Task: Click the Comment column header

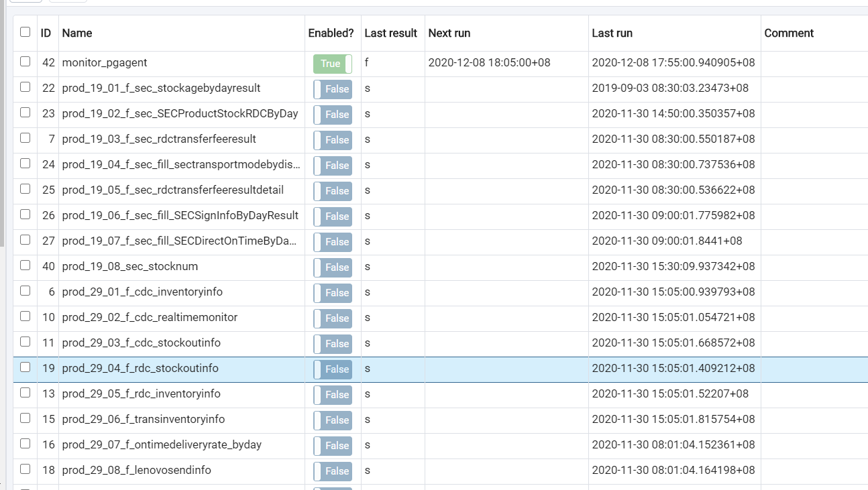Action: [x=789, y=33]
